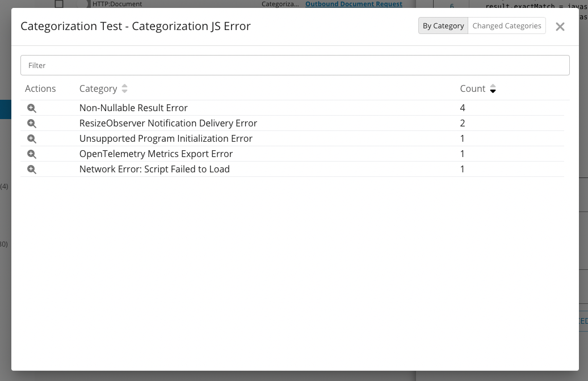
Task: Sort by the Category column arrows
Action: [124, 88]
